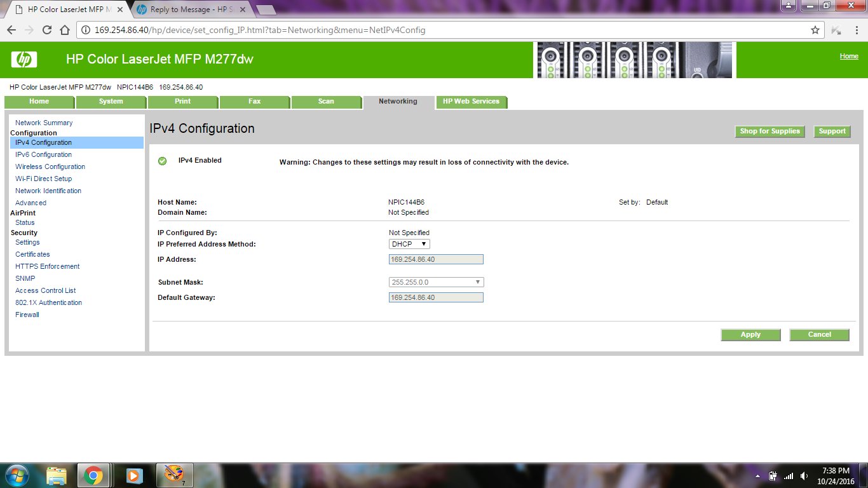Switch to the Fax tab

tap(254, 102)
